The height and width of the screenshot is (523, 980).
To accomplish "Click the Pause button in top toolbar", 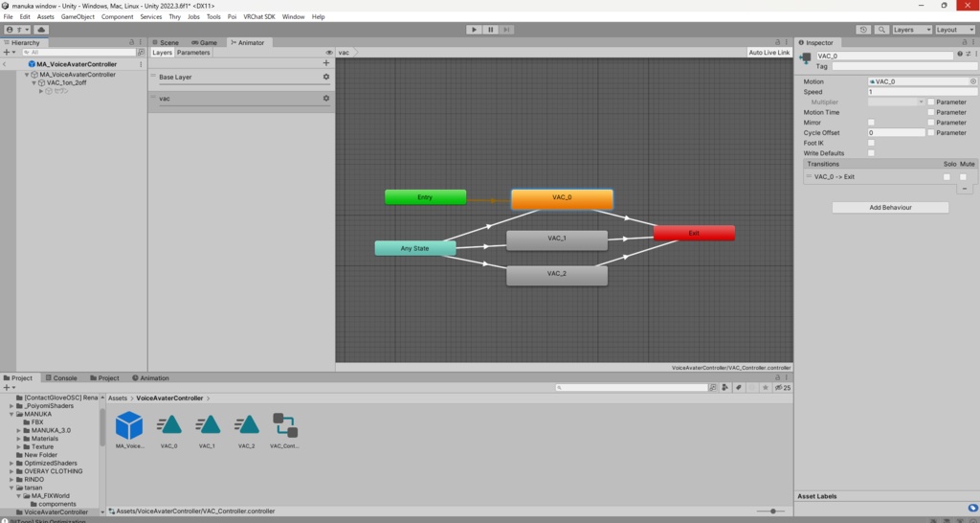I will [491, 30].
